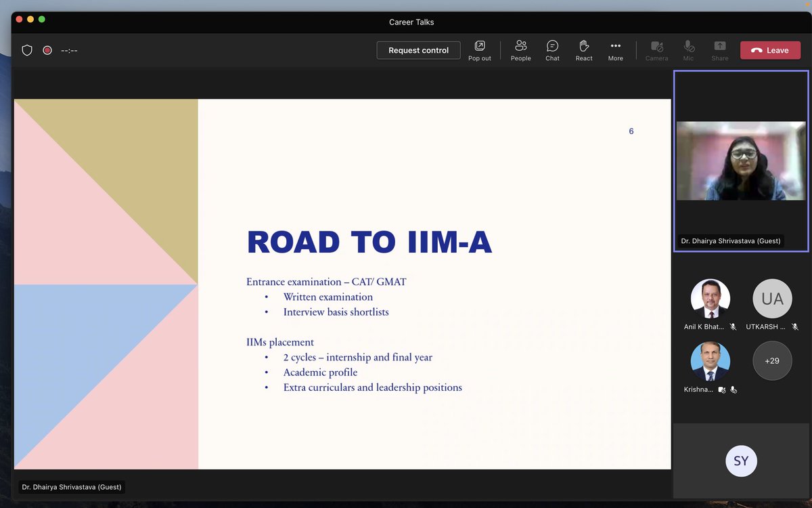The height and width of the screenshot is (508, 812).
Task: Click the presenter name label below the slide
Action: pos(70,487)
